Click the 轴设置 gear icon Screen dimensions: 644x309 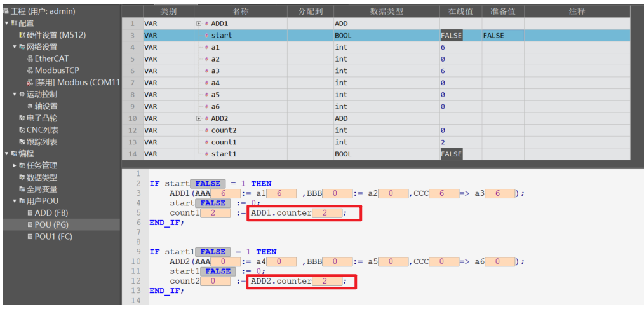pyautogui.click(x=29, y=106)
